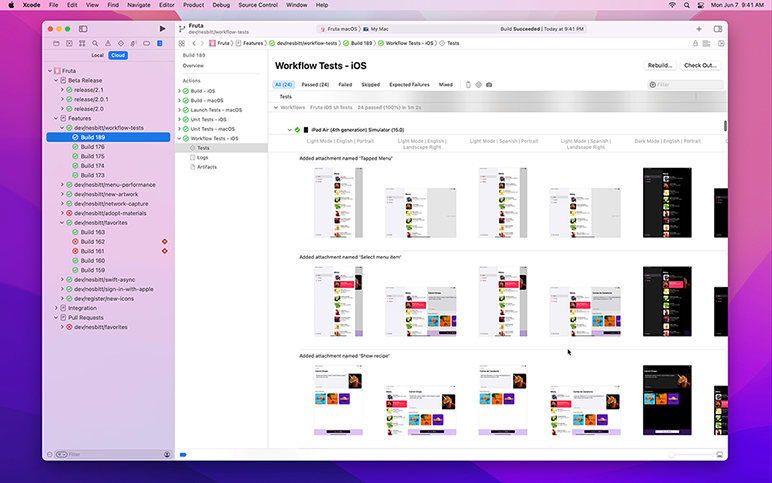Expand the Integration group
This screenshot has height=483, width=772.
(x=58, y=308)
